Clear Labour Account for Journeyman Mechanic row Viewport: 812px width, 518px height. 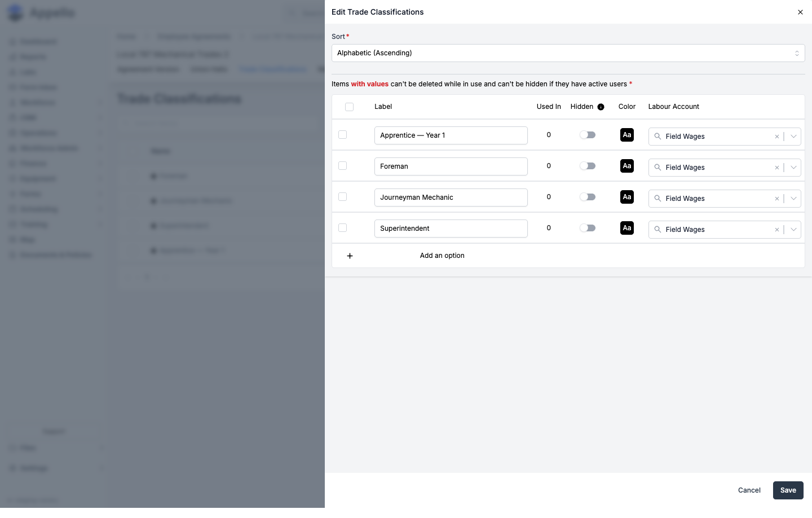point(776,199)
